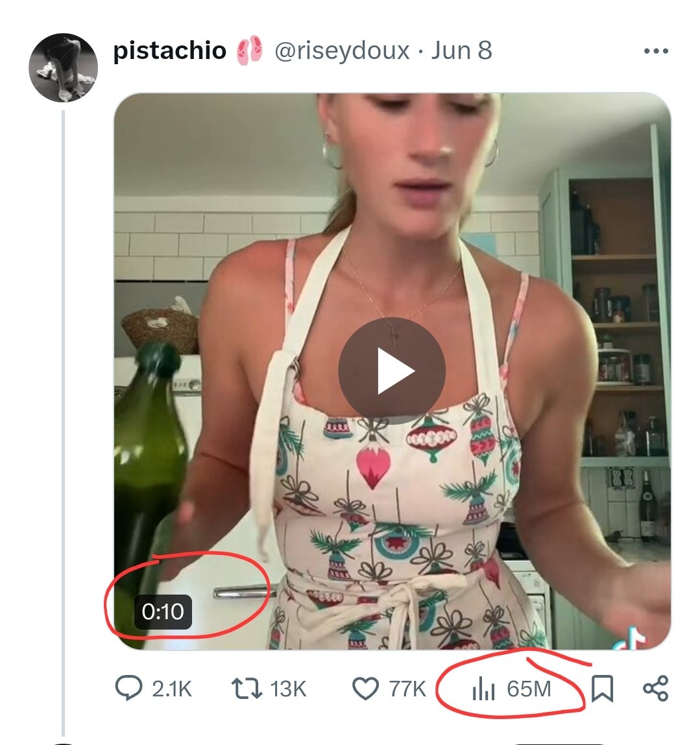The height and width of the screenshot is (745, 700).
Task: Play the video with center play button
Action: [x=392, y=372]
